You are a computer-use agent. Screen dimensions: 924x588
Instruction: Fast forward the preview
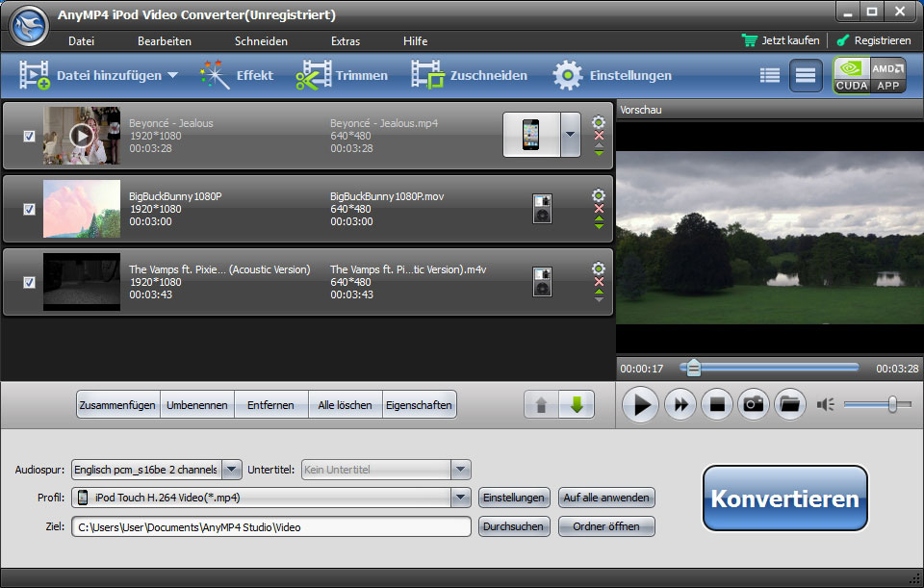tap(680, 405)
